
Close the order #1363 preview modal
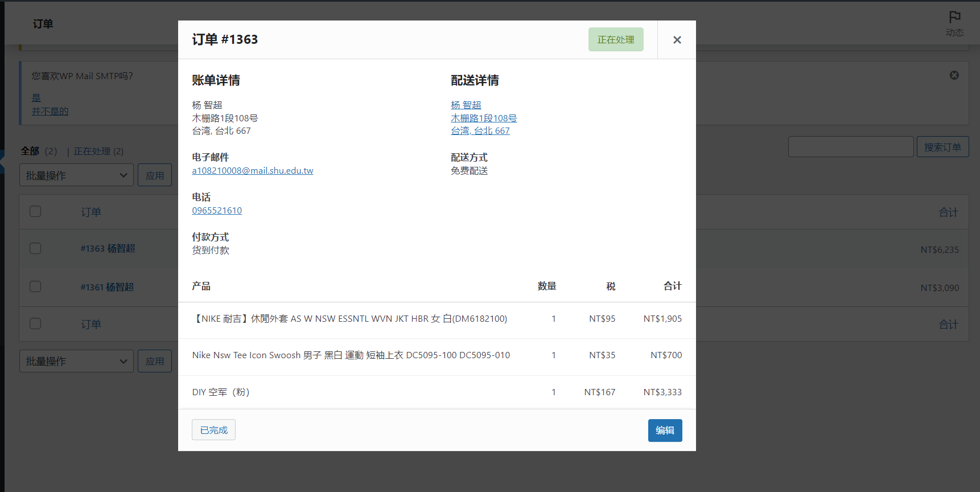(x=677, y=40)
